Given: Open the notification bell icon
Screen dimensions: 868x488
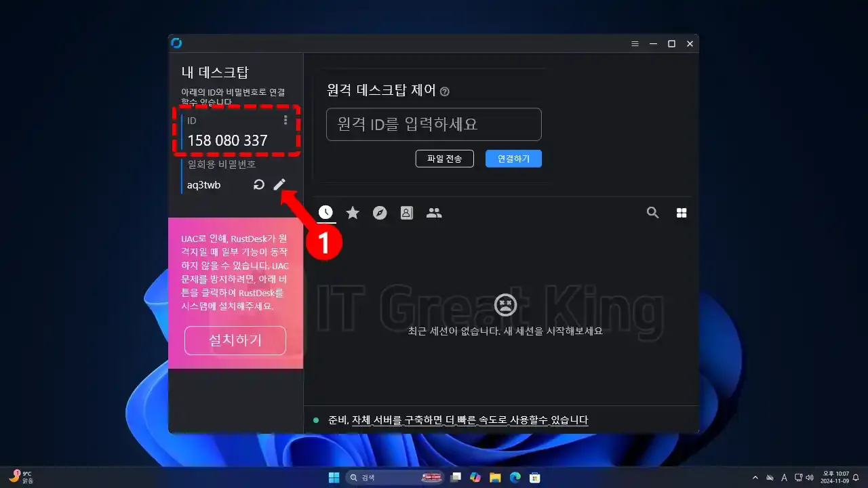Looking at the screenshot, I should (x=856, y=477).
